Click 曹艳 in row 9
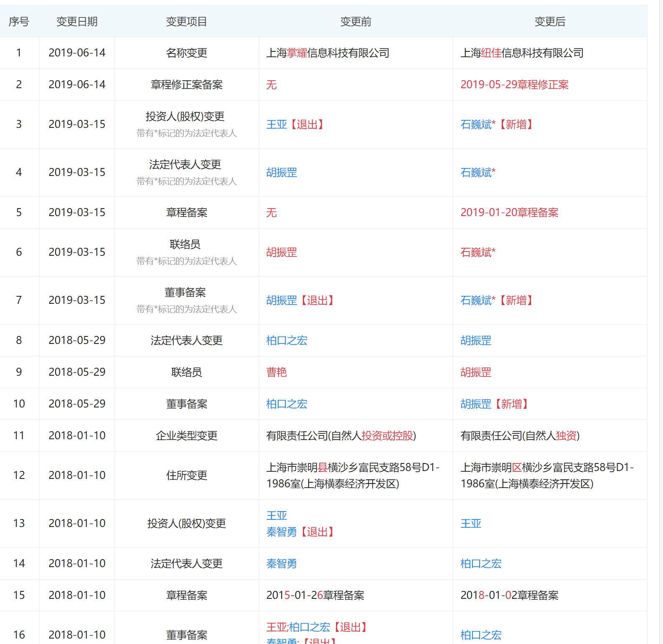The image size is (663, 644). tap(277, 372)
